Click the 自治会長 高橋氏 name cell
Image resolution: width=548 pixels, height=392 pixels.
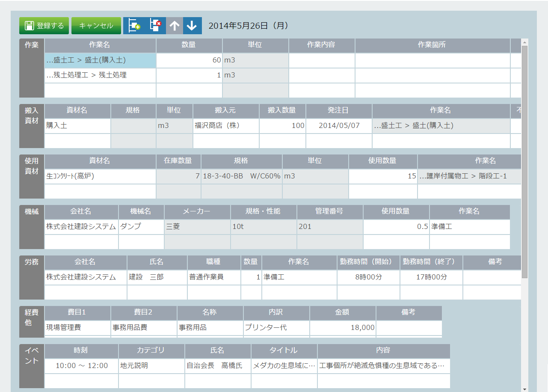tap(218, 366)
